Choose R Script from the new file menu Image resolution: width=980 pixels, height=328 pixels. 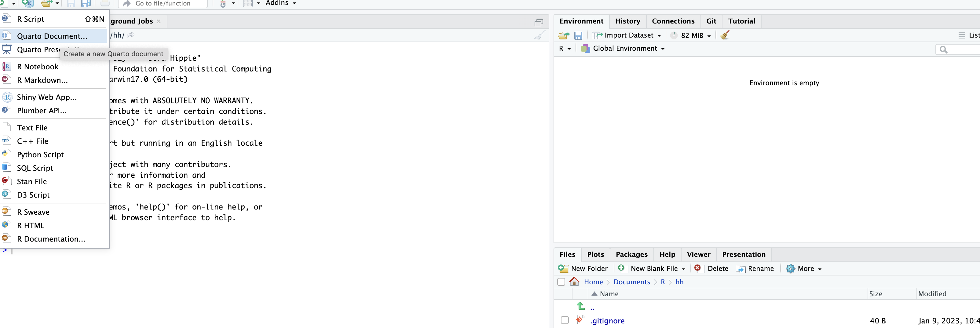[x=54, y=19]
